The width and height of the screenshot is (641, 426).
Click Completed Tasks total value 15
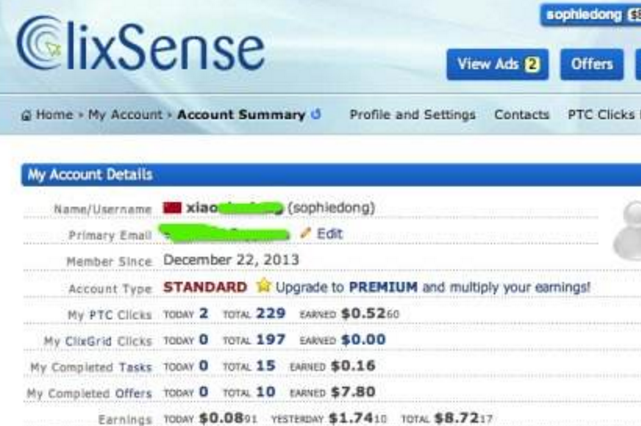click(x=266, y=366)
